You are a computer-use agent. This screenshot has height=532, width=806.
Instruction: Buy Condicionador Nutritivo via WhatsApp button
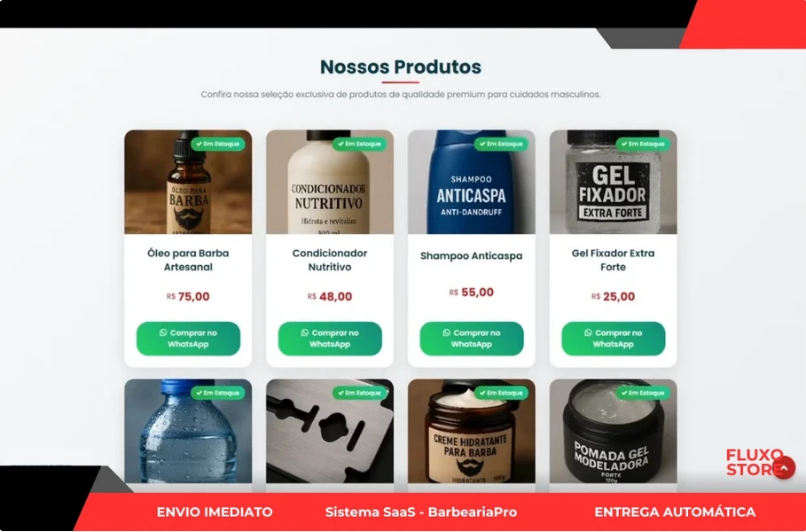[330, 338]
